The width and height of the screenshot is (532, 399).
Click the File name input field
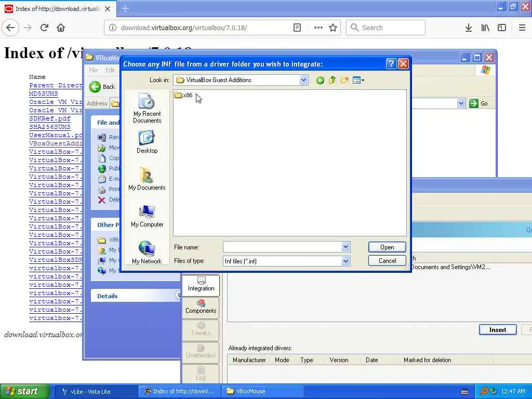pyautogui.click(x=282, y=247)
